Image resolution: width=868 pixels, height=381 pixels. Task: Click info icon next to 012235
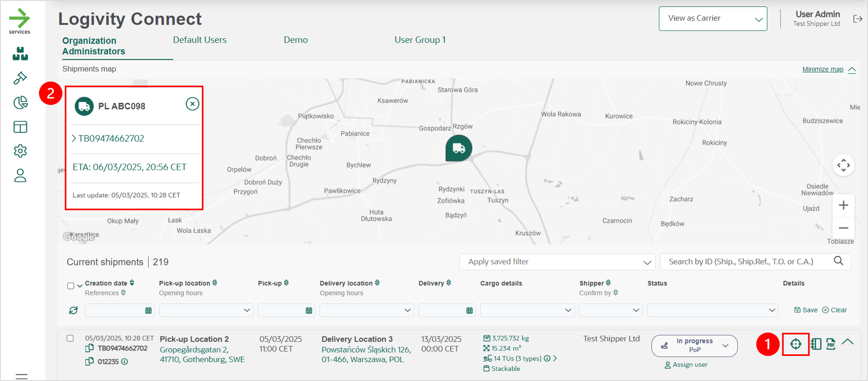(x=124, y=362)
